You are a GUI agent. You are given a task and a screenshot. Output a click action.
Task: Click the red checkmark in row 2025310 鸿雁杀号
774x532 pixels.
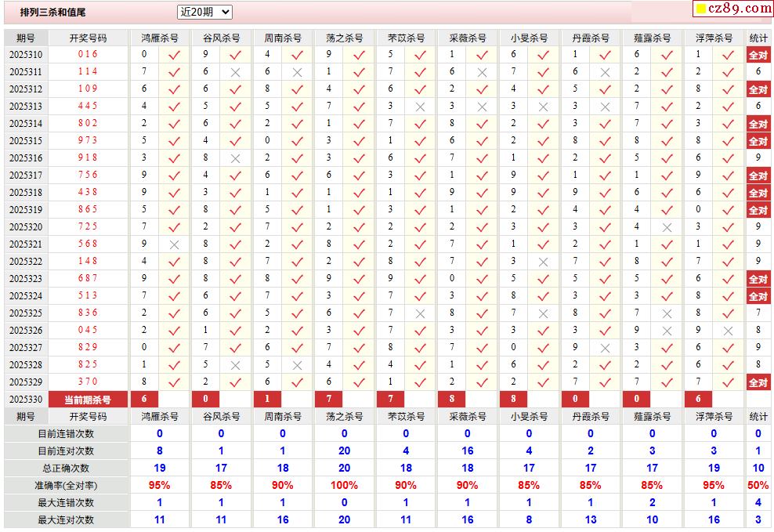[x=174, y=55]
